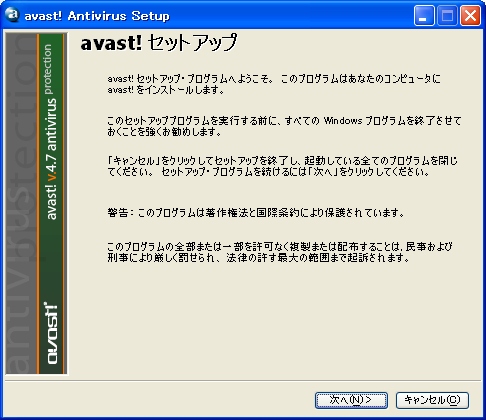The width and height of the screenshot is (486, 420).
Task: Click the paragraph mentioning 'Windows プログラムを終了'
Action: coord(284,126)
